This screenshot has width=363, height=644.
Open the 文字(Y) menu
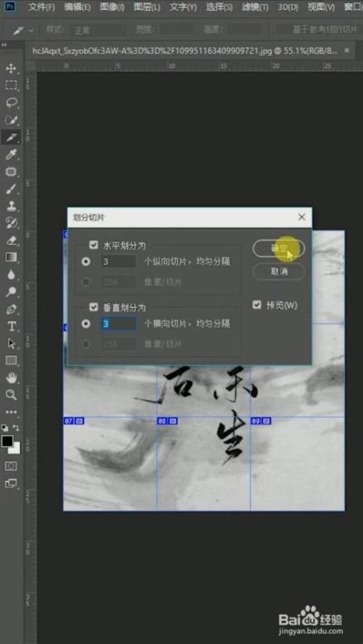[183, 7]
